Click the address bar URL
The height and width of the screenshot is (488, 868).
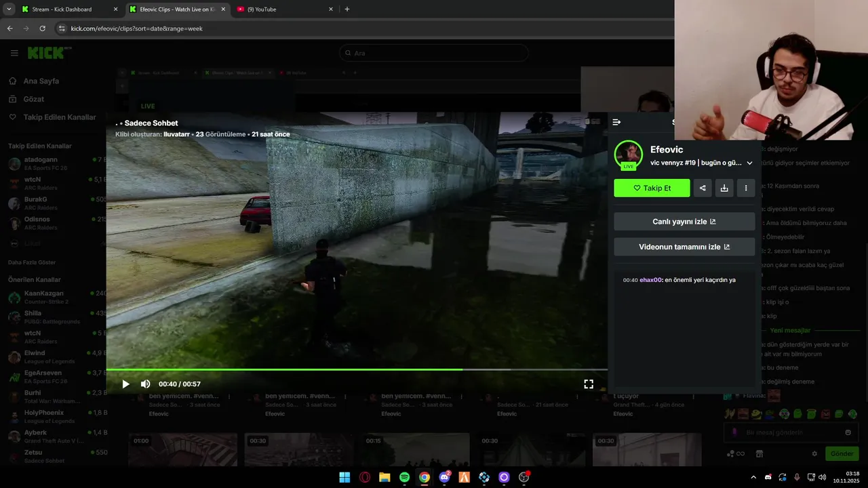(x=137, y=28)
